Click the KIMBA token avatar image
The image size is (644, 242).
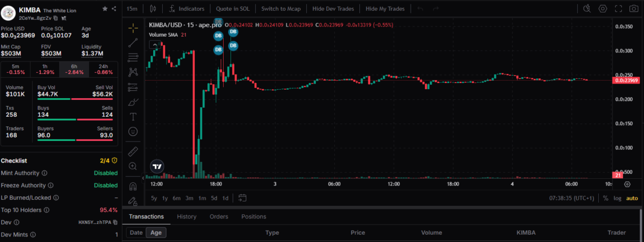point(8,13)
